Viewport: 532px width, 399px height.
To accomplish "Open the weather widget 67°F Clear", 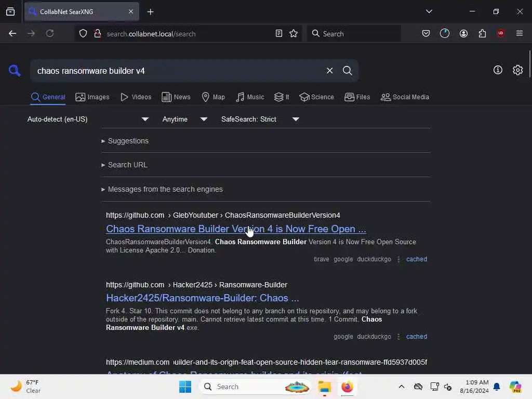I will pyautogui.click(x=25, y=387).
